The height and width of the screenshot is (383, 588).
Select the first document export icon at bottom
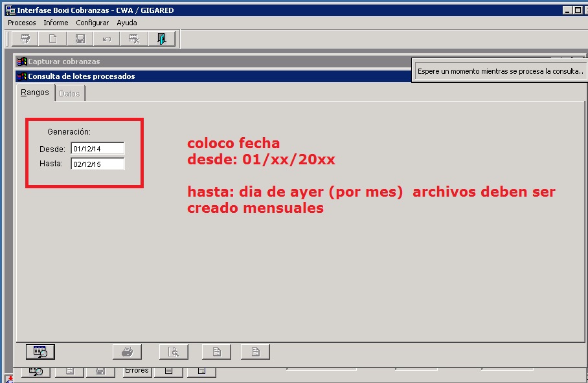click(216, 351)
